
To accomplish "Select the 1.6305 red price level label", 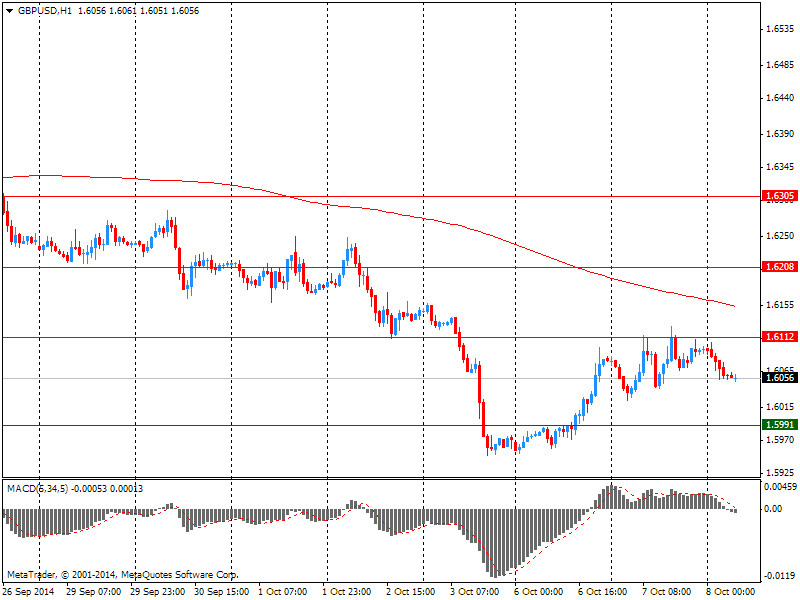I will 780,196.
